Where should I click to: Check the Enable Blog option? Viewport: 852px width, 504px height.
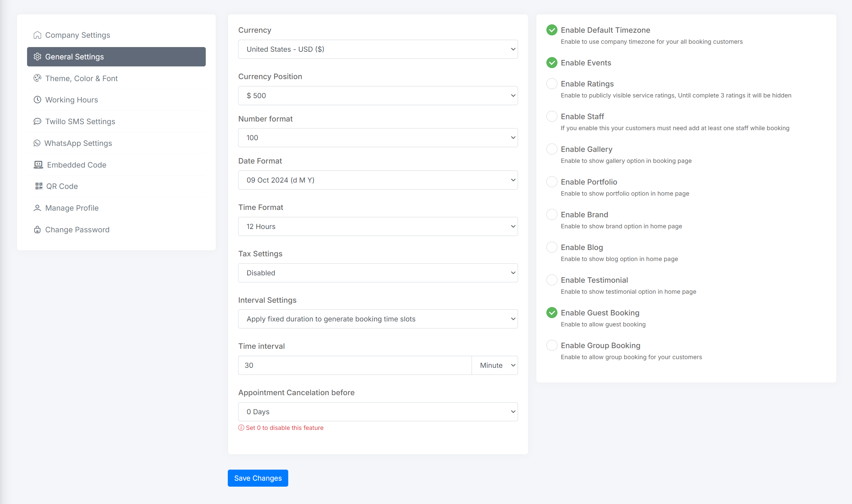(551, 247)
